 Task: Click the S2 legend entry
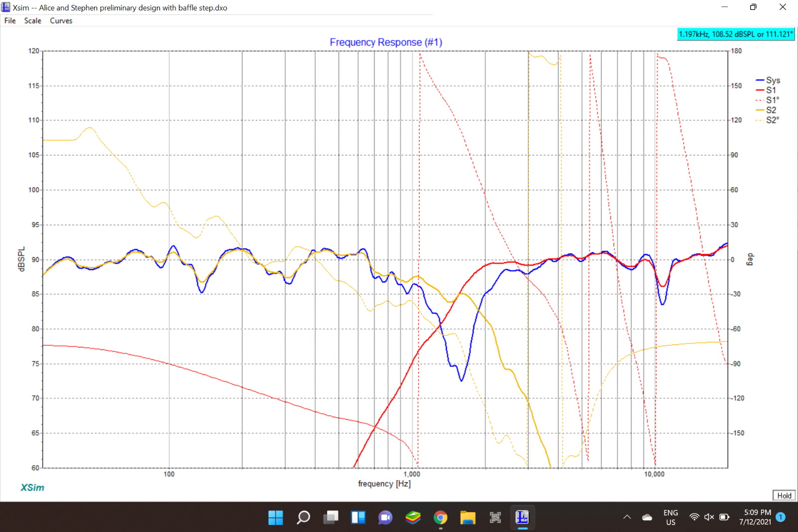[x=767, y=110]
